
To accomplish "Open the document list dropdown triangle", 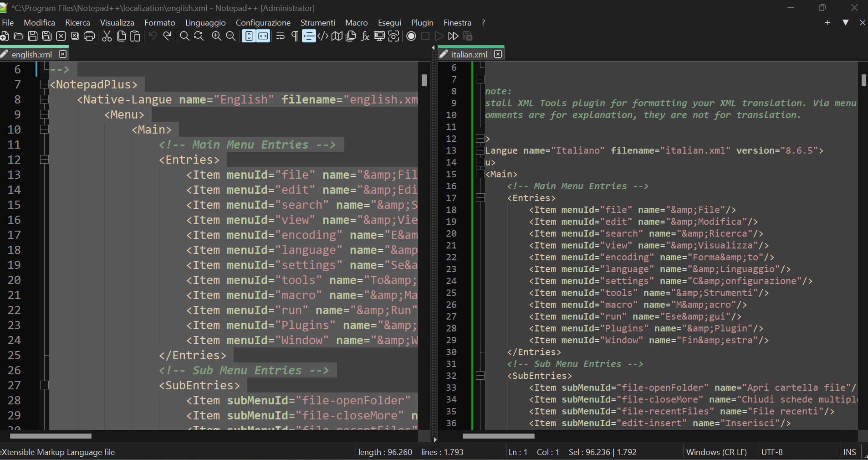I will pos(845,22).
